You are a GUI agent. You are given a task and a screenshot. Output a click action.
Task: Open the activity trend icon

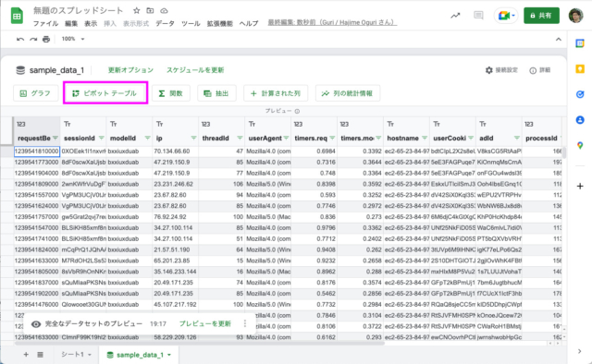pos(455,16)
